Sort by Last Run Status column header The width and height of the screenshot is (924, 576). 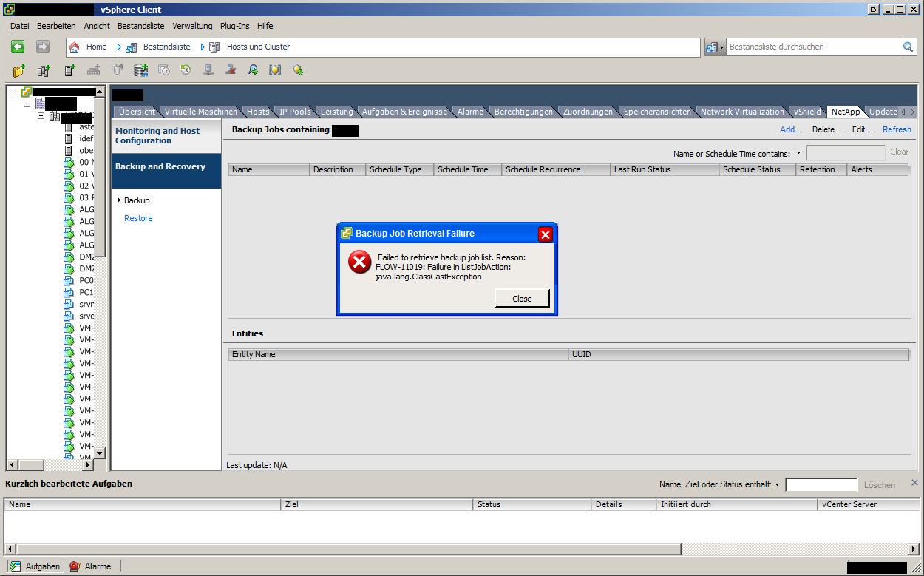[664, 169]
